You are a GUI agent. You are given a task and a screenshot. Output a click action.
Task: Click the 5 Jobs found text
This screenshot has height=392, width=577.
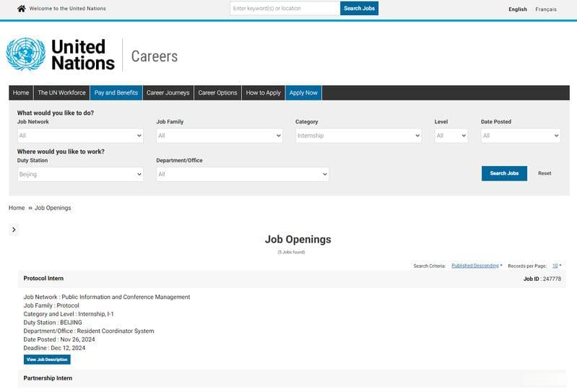pyautogui.click(x=292, y=252)
